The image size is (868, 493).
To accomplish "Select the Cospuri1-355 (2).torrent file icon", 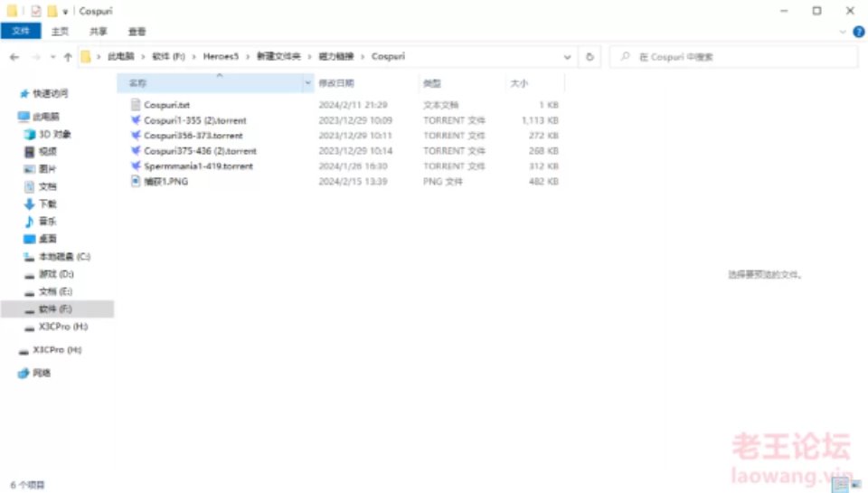I will [x=136, y=119].
